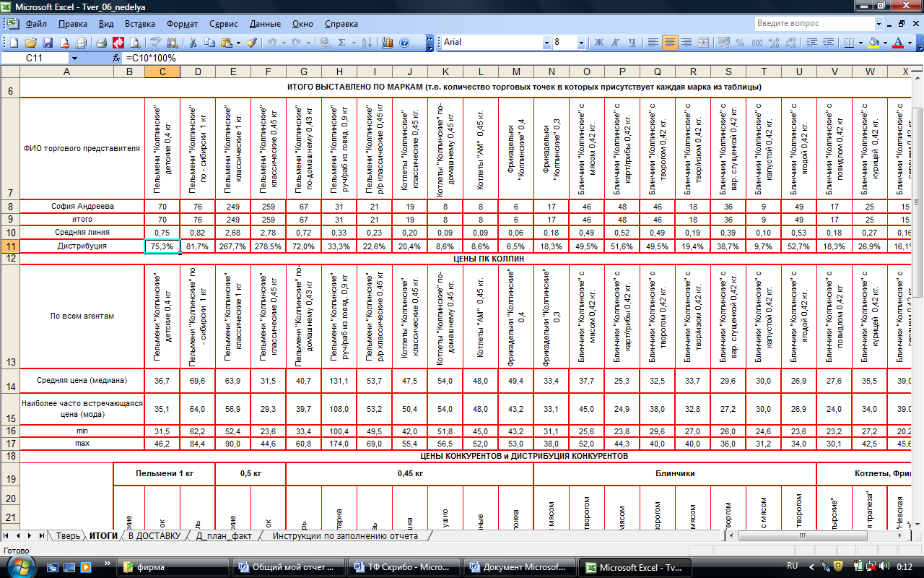
Task: Apply the yellow Fill Color bucket
Action: [873, 43]
